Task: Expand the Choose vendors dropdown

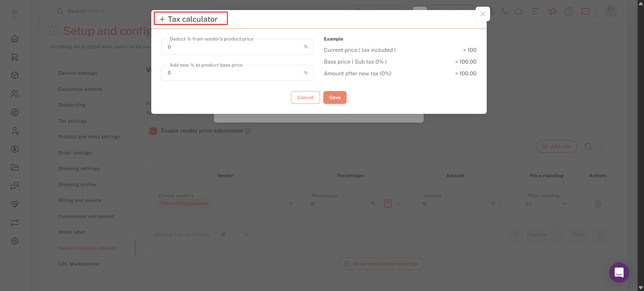Action: pos(225,204)
